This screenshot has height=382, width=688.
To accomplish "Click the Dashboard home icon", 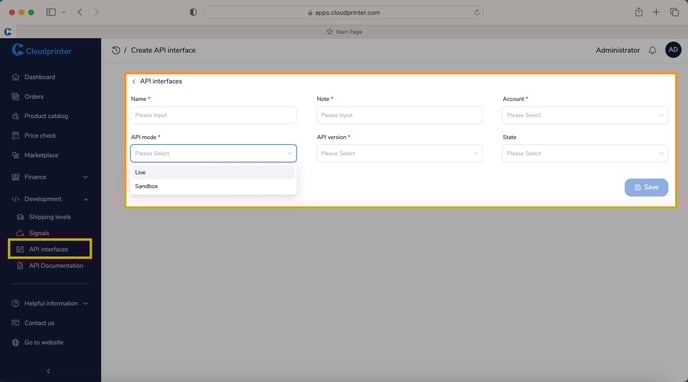I will click(16, 77).
